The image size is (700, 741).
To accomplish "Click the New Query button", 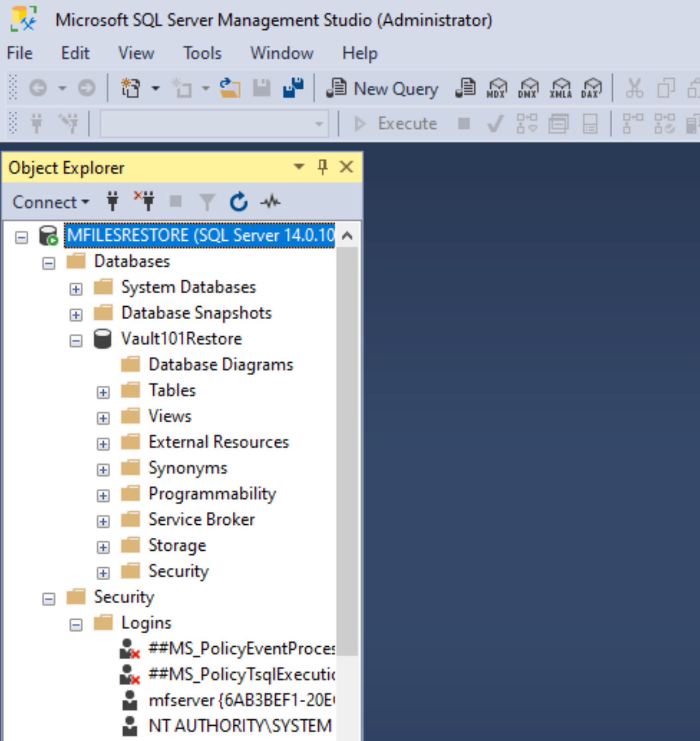I will point(382,88).
